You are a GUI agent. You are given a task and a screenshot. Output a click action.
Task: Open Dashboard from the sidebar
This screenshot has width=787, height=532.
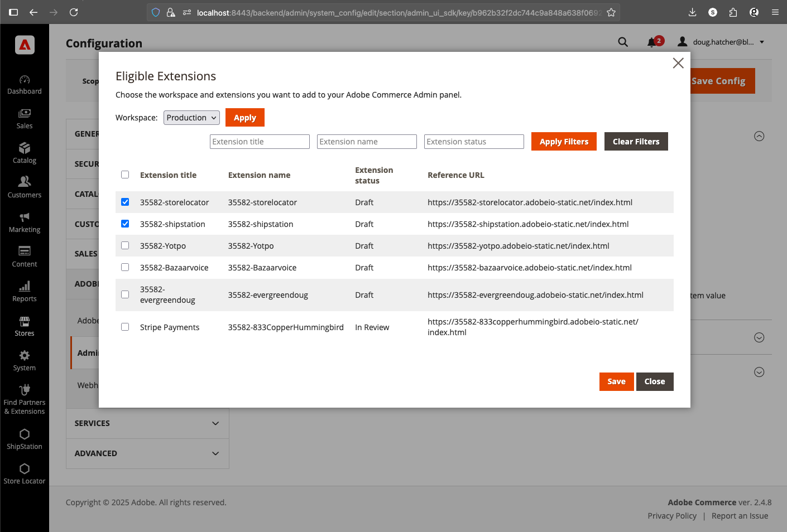tap(25, 85)
